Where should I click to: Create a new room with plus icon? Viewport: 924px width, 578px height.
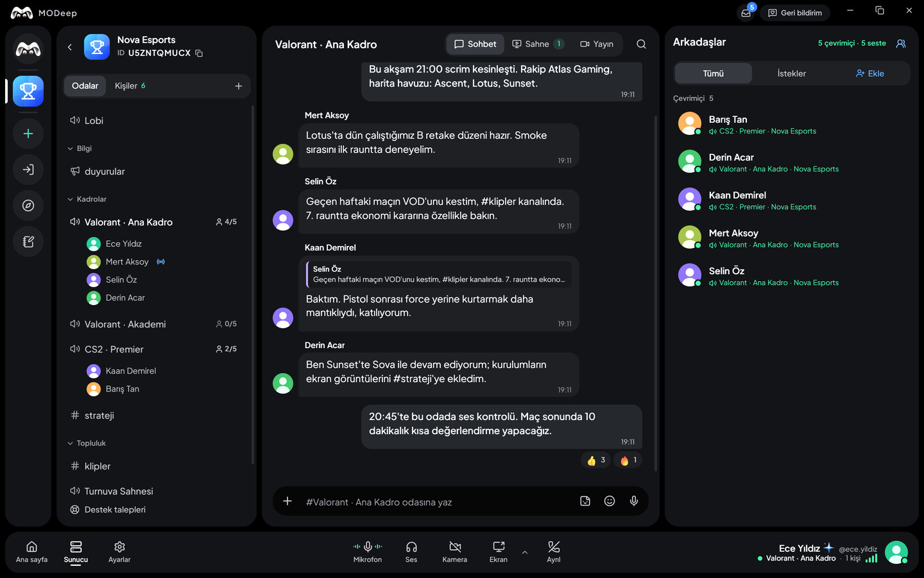pyautogui.click(x=239, y=86)
